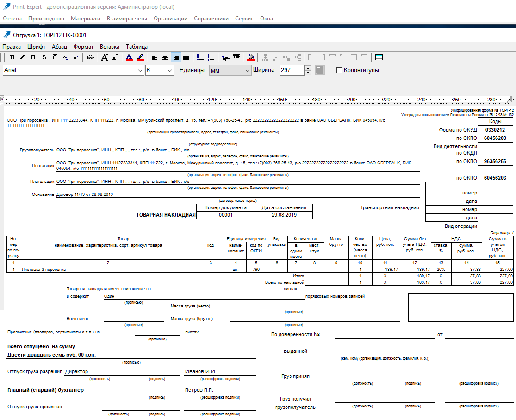Apply underline formatting
The width and height of the screenshot is (516, 420).
click(x=33, y=57)
